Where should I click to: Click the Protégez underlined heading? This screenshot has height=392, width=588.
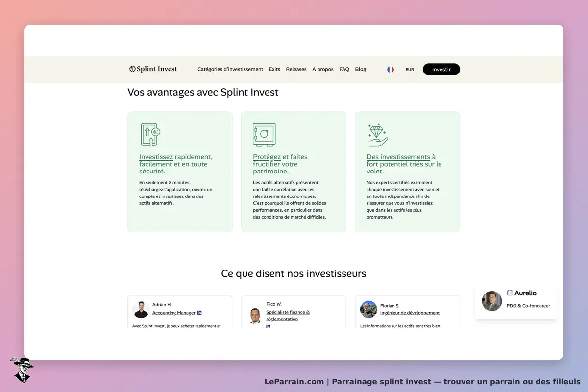click(267, 157)
